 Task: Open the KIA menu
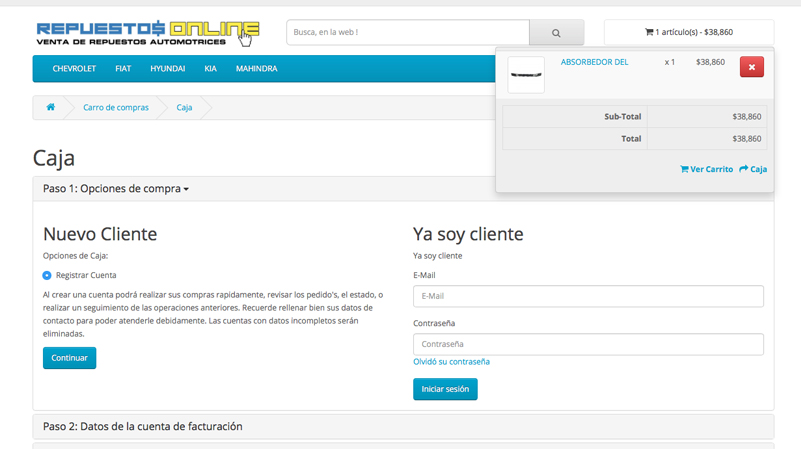click(210, 68)
